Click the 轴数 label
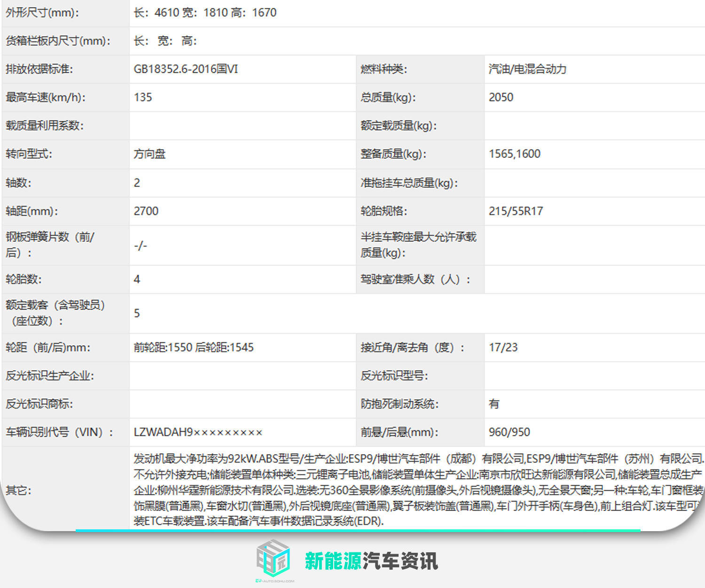Image resolution: width=705 pixels, height=588 pixels. click(x=18, y=183)
